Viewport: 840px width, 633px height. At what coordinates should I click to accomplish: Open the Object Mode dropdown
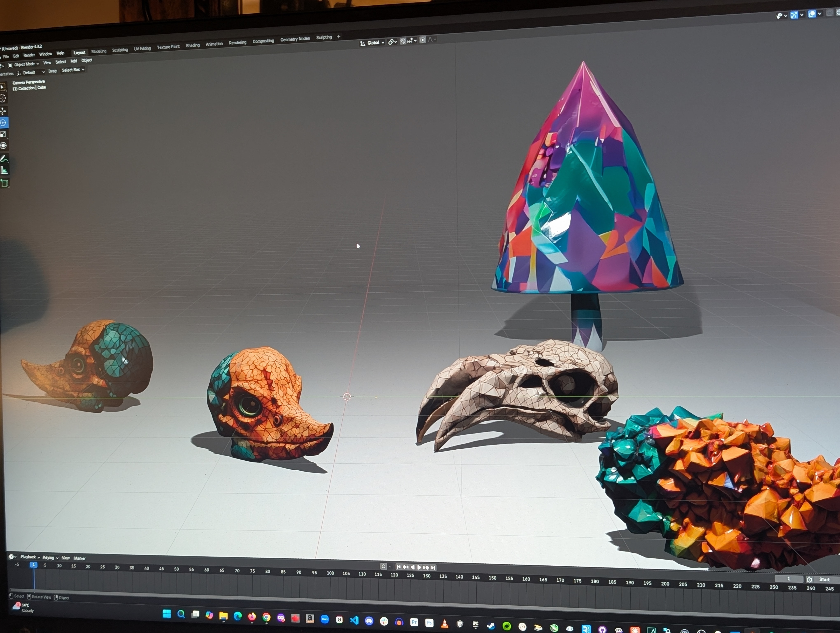coord(25,64)
